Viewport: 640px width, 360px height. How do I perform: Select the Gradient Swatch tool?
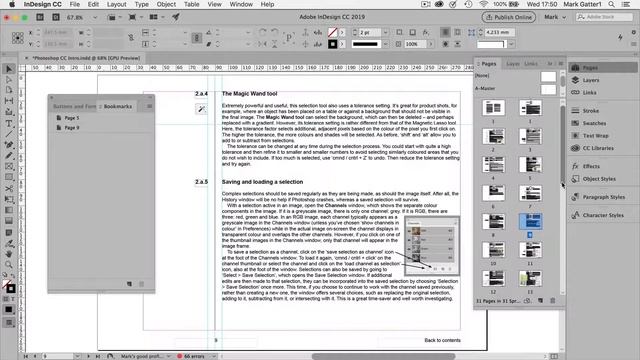[x=9, y=210]
